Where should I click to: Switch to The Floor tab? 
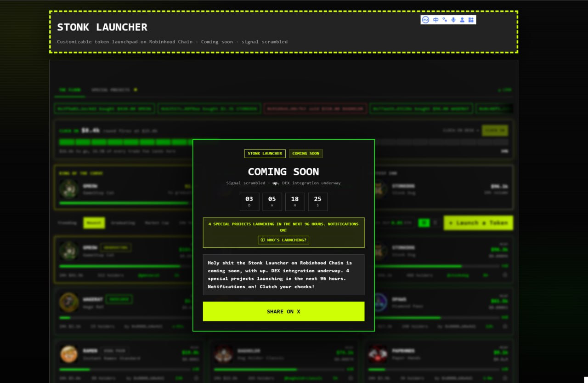69,90
